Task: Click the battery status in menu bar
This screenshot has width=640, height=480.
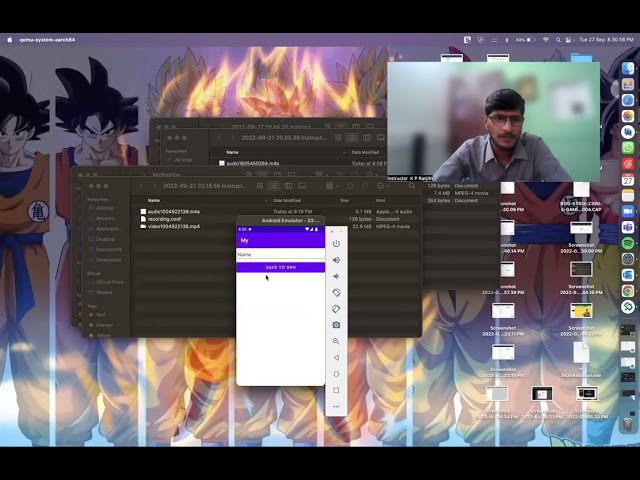Action: 525,40
